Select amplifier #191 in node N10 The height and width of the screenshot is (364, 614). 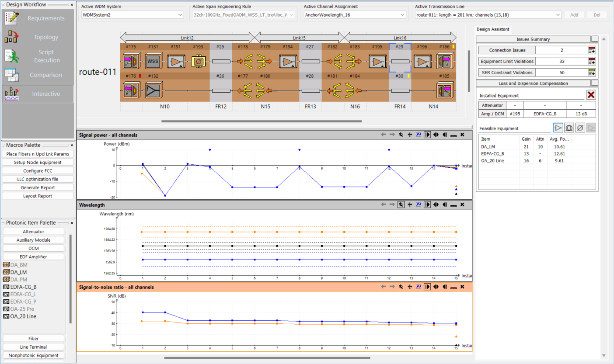(176, 62)
